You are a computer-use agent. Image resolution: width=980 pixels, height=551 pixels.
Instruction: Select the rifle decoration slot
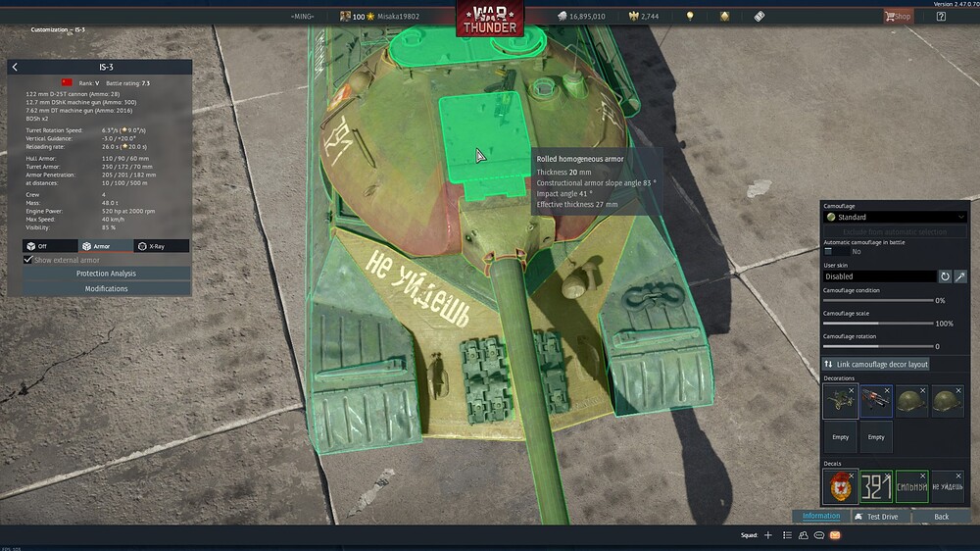coord(875,401)
